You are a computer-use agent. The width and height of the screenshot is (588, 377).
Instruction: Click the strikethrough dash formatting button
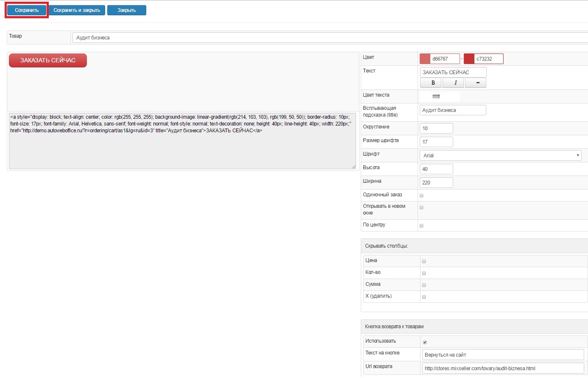(x=477, y=83)
